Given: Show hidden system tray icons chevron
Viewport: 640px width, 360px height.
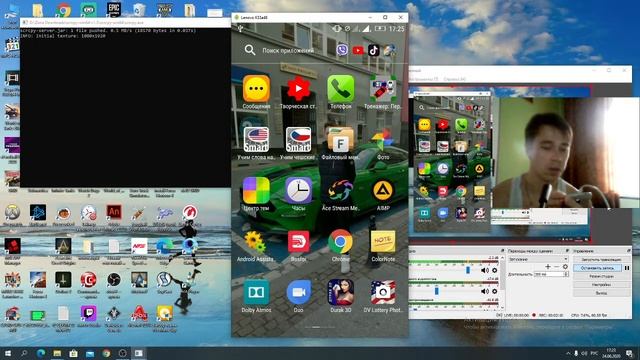Looking at the screenshot, I should (568, 353).
